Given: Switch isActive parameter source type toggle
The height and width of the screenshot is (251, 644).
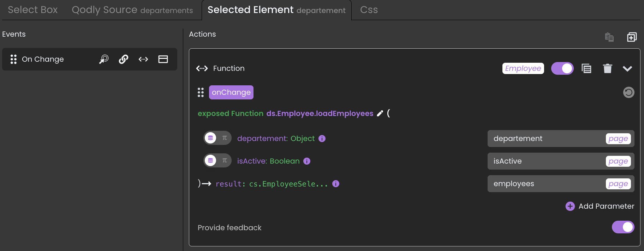Looking at the screenshot, I should click(x=217, y=161).
